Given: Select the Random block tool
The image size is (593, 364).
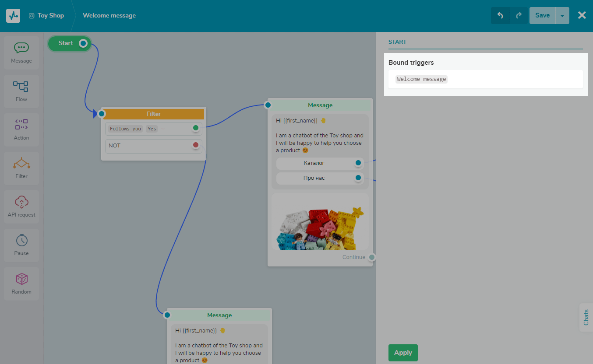Looking at the screenshot, I should coord(21,284).
